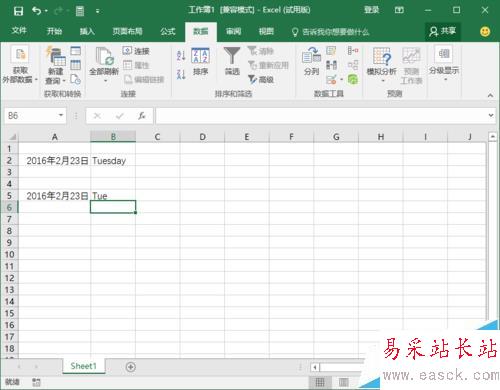Click the Insert Function fx icon
Image resolution: width=500 pixels, height=390 pixels.
(142, 116)
